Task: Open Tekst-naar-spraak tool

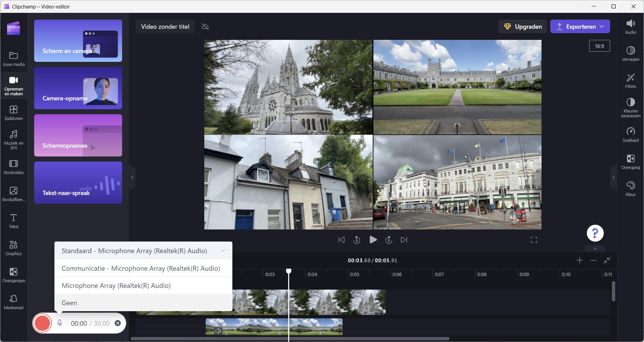Action: click(x=78, y=182)
